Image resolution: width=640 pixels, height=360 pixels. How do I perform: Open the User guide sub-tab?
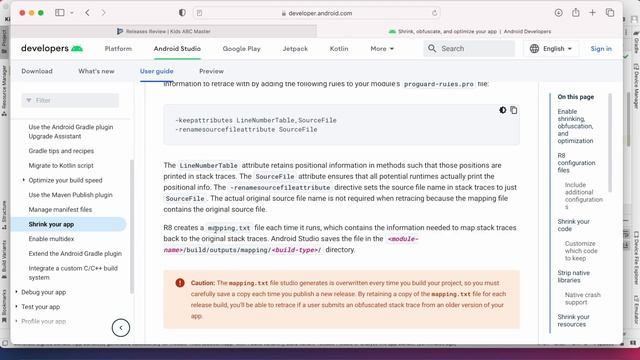157,71
